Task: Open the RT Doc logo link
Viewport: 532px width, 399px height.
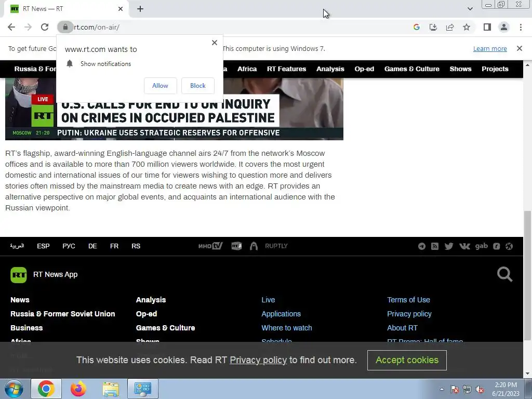Action: [x=236, y=246]
